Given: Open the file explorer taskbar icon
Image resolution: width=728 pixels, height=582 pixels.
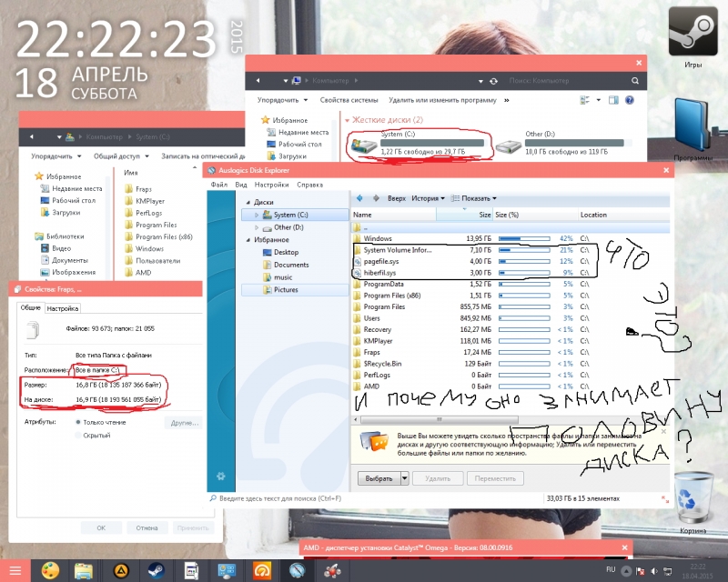Looking at the screenshot, I should pyautogui.click(x=84, y=571).
